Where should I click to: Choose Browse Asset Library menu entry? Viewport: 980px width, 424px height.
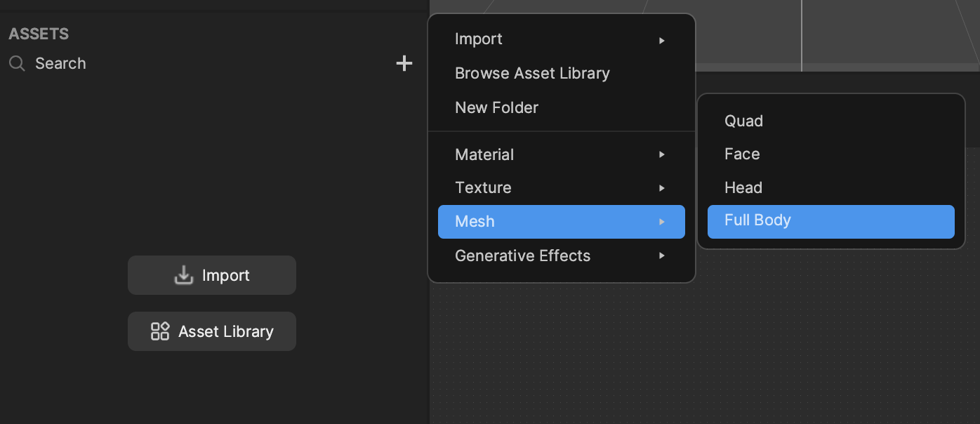tap(562, 73)
